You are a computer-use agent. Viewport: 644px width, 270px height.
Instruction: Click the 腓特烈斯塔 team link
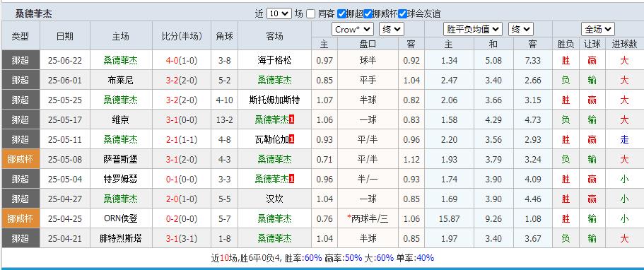pyautogui.click(x=120, y=238)
